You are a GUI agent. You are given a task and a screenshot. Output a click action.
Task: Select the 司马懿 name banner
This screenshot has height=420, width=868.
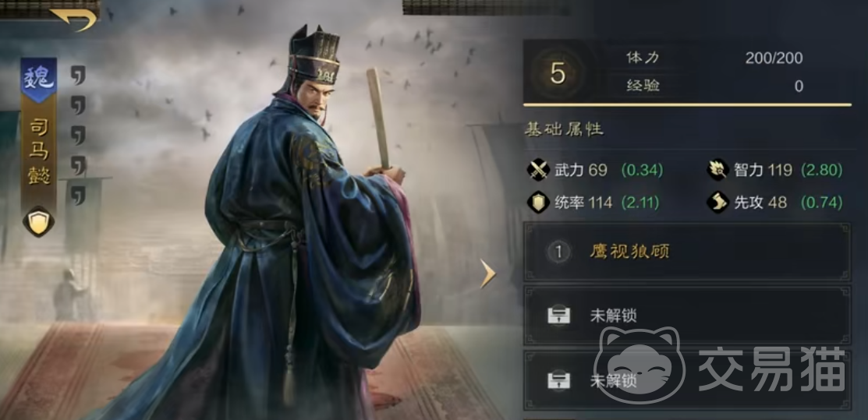click(x=39, y=152)
